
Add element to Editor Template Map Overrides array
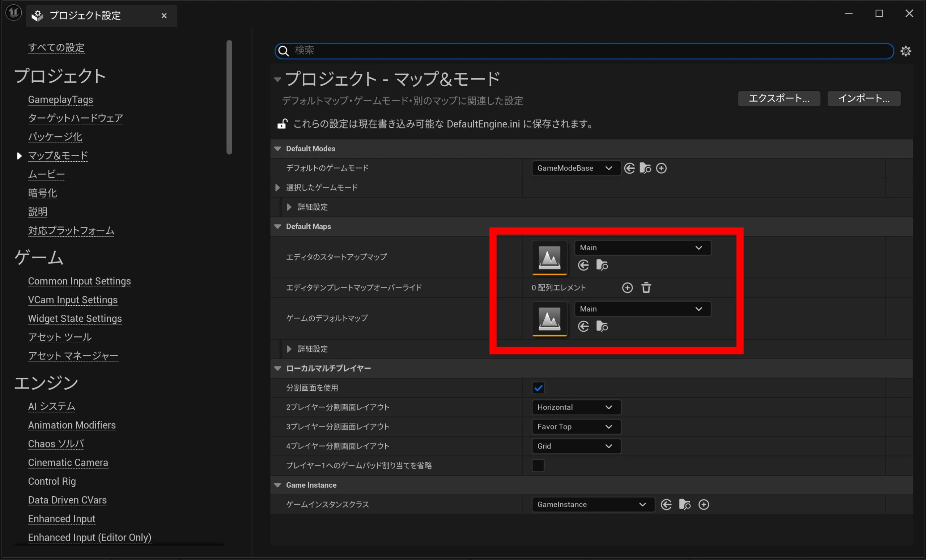pyautogui.click(x=627, y=288)
